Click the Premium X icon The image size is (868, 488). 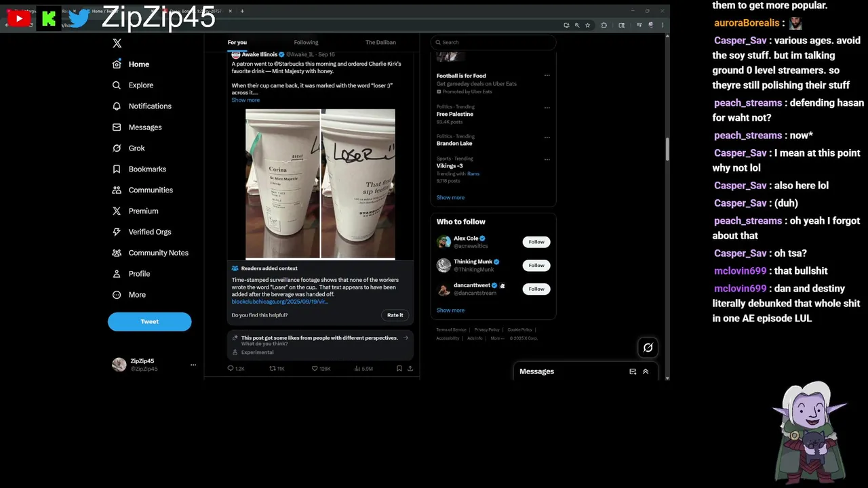(117, 211)
